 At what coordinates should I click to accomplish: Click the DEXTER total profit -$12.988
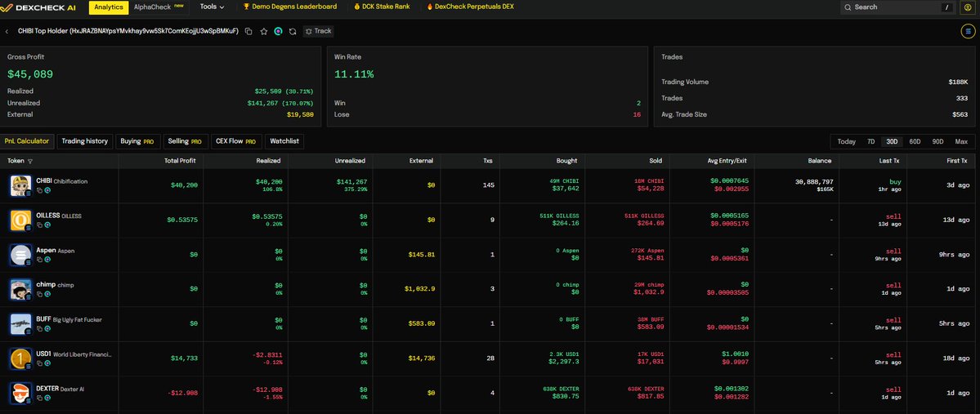182,393
